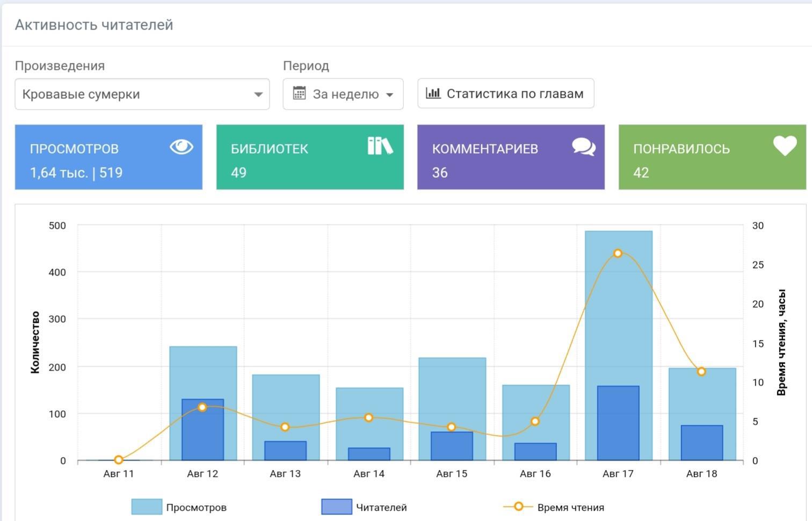Image resolution: width=812 pixels, height=521 pixels.
Task: Click the Понравилось 42 stat card
Action: (712, 157)
